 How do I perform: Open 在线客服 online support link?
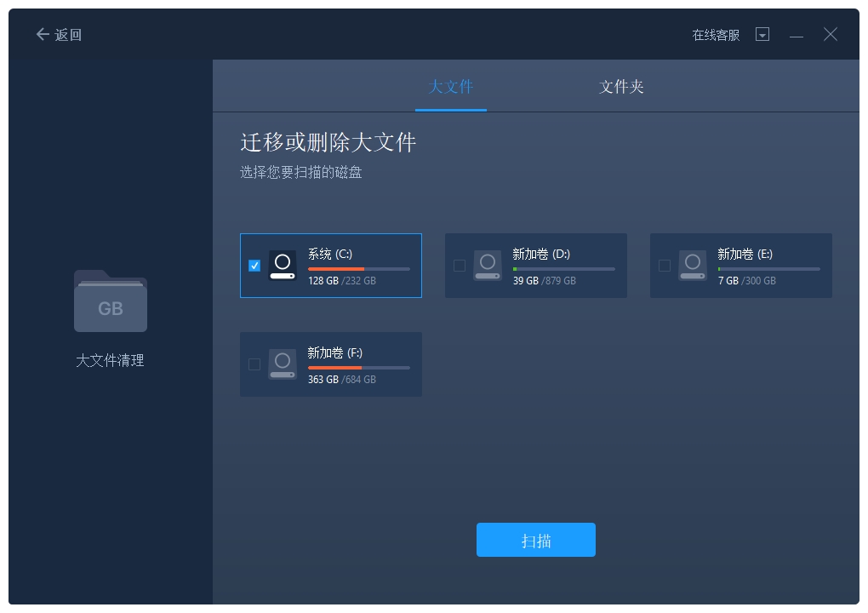(x=716, y=35)
